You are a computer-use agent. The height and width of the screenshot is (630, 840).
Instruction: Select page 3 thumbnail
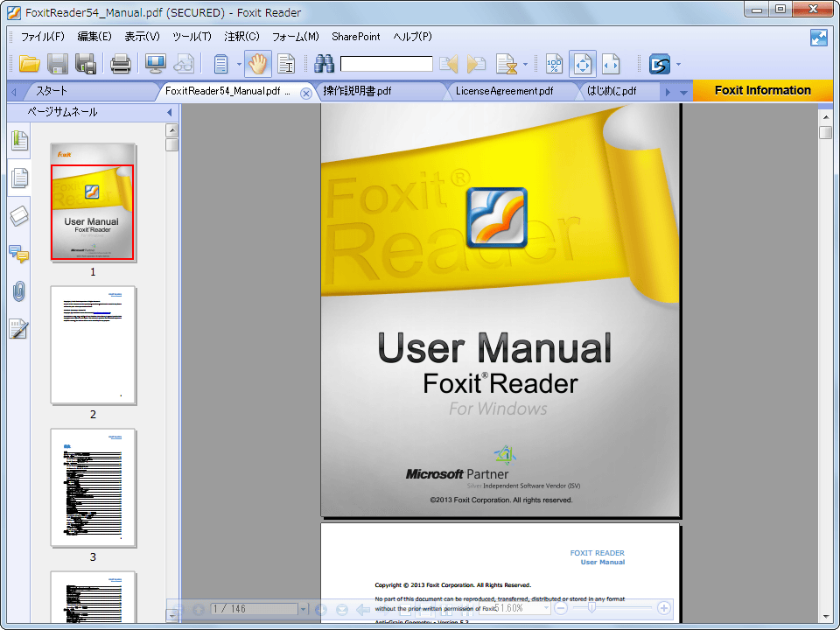coord(94,488)
